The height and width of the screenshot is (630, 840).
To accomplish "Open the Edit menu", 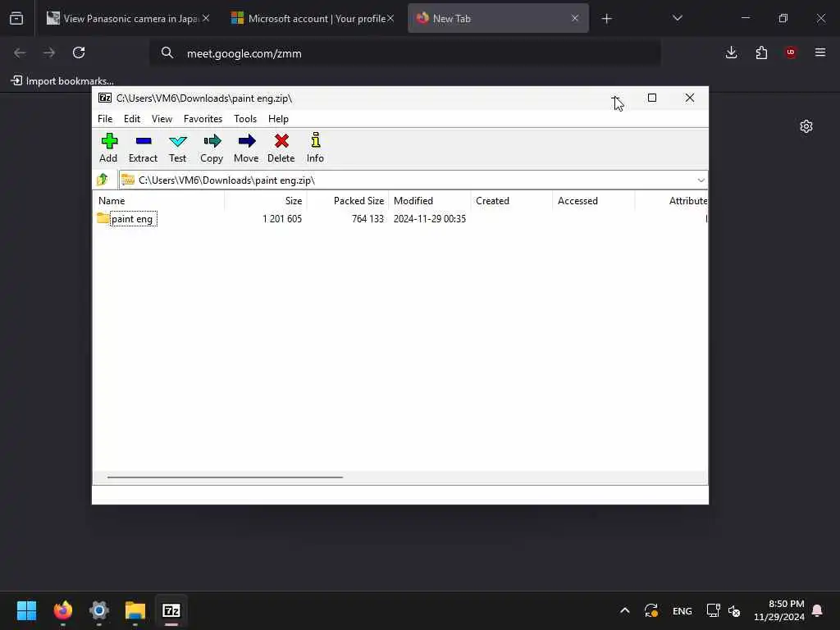I will click(132, 119).
